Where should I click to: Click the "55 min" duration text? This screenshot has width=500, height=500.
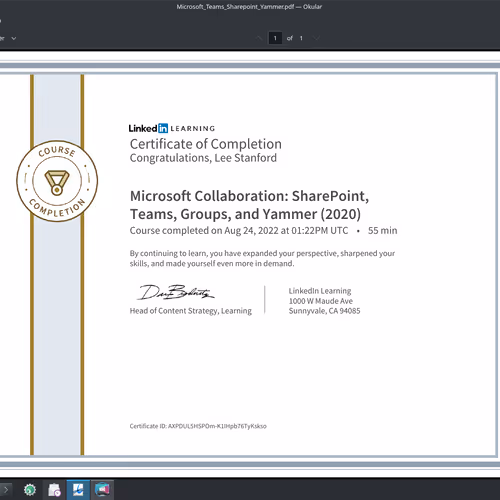(383, 230)
